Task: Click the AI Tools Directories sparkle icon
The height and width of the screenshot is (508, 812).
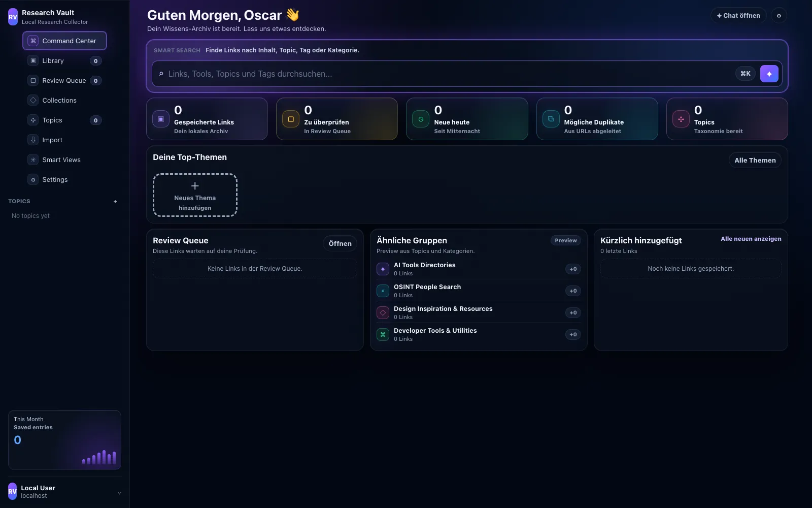Action: click(383, 269)
